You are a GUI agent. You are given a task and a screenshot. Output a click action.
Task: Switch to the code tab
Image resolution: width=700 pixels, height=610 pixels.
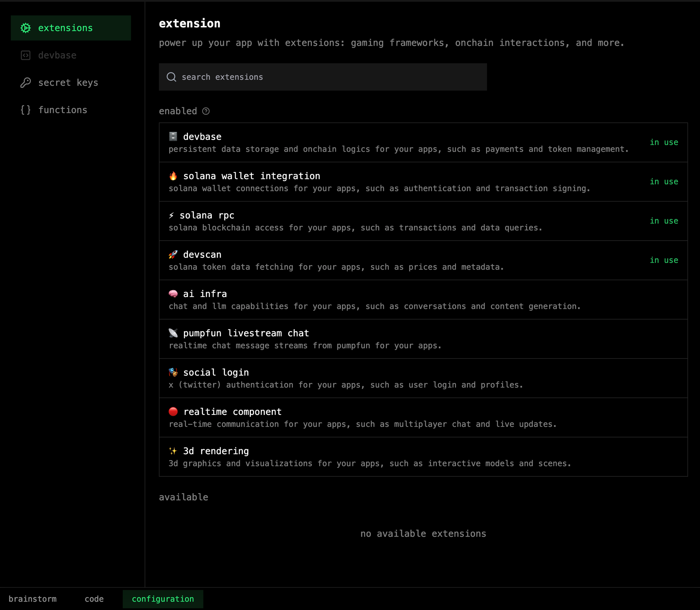click(94, 599)
